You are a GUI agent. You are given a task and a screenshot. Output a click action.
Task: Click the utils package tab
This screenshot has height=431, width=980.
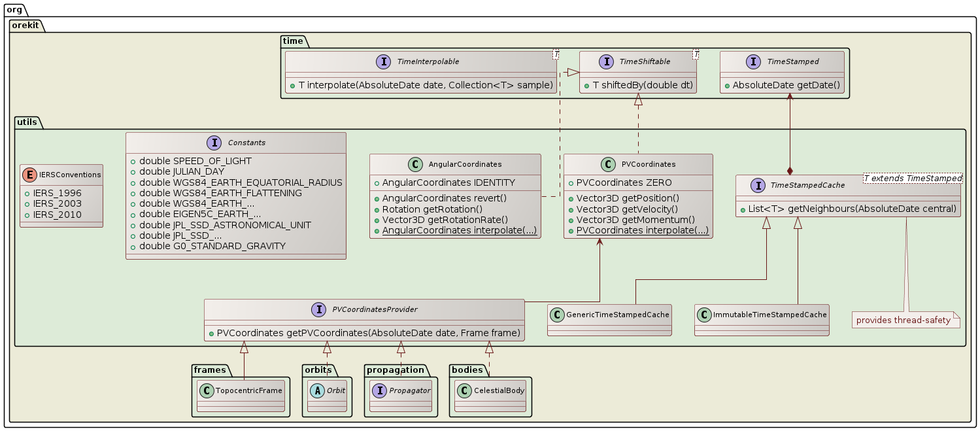[28, 122]
